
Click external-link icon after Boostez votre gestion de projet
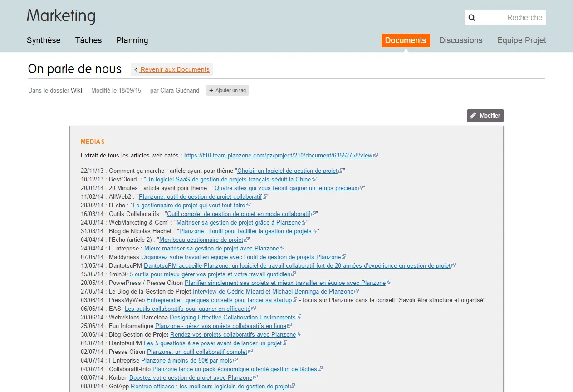[255, 378]
